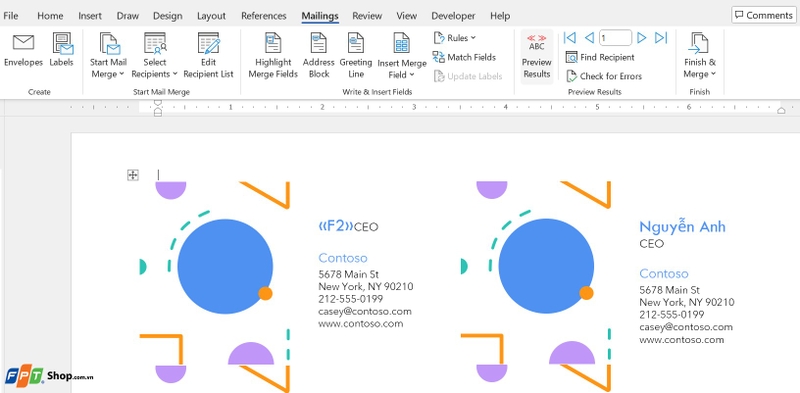The height and width of the screenshot is (393, 800).
Task: Go to last record
Action: (x=661, y=38)
